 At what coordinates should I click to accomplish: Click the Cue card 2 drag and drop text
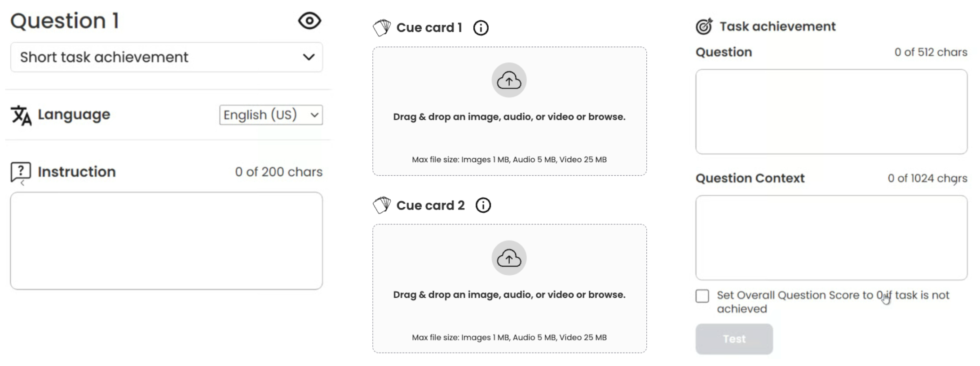[509, 295]
